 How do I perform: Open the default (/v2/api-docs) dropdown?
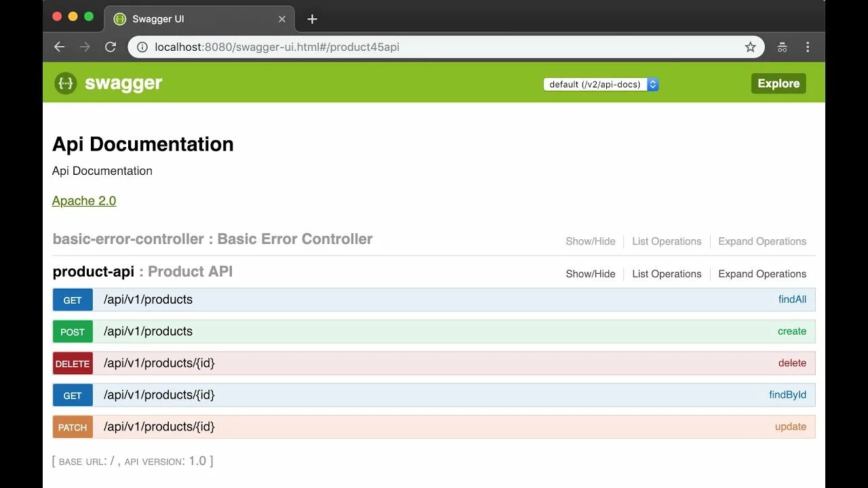tap(601, 84)
